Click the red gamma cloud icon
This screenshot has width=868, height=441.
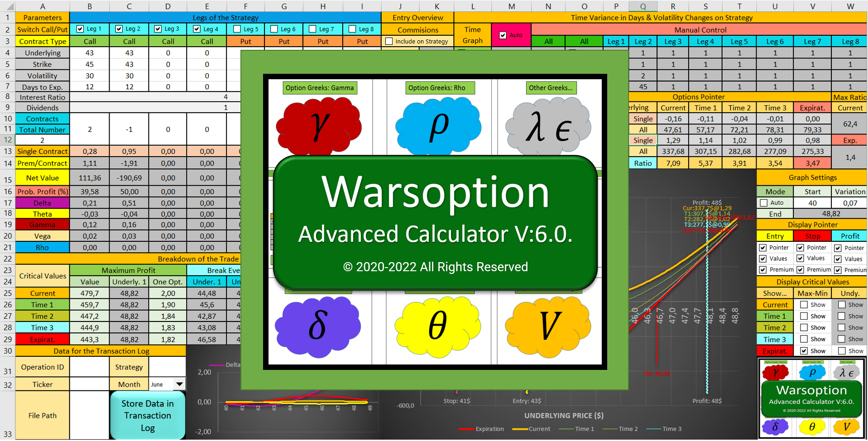319,127
